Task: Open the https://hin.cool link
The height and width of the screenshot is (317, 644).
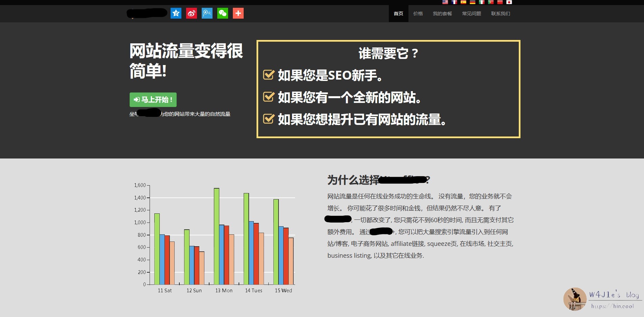Action: pyautogui.click(x=617, y=306)
